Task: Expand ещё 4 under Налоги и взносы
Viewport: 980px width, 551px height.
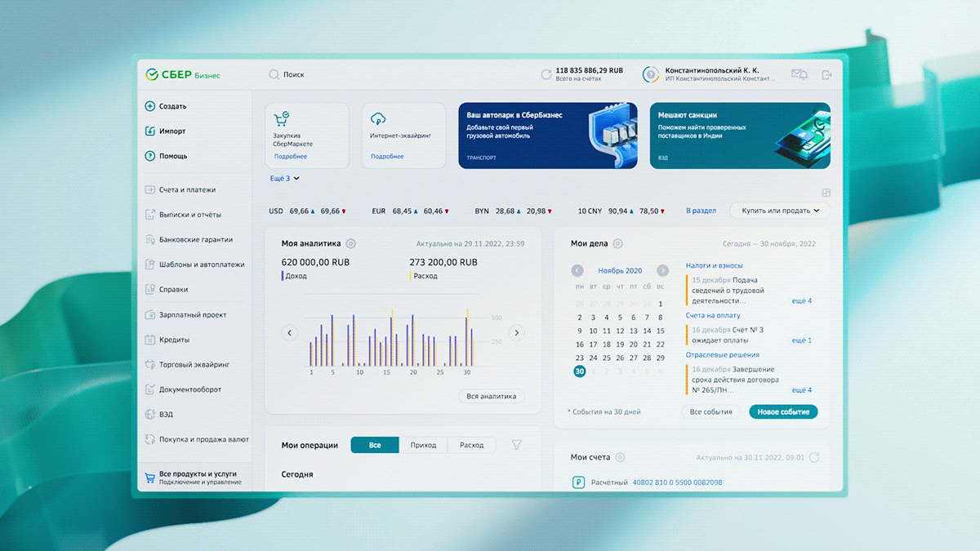Action: click(x=802, y=301)
